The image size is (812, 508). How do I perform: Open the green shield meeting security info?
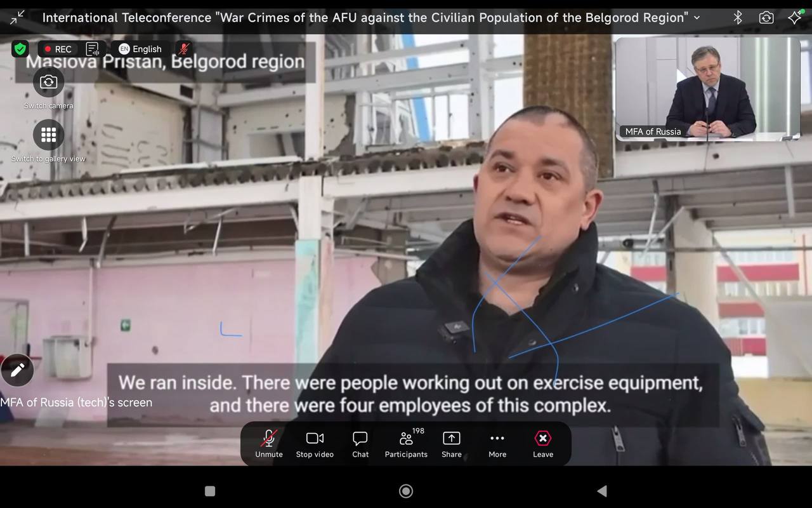coord(20,49)
